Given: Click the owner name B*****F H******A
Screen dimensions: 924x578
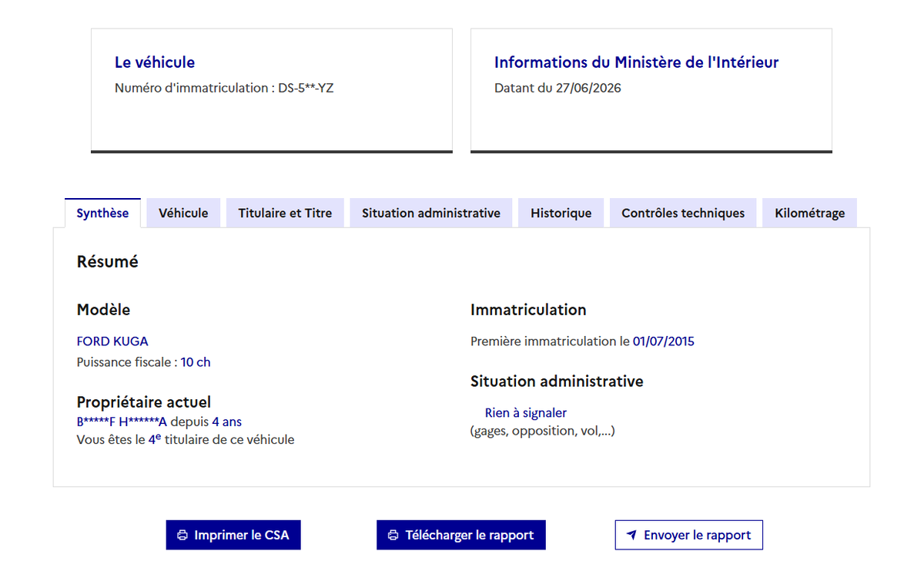Looking at the screenshot, I should point(122,422).
